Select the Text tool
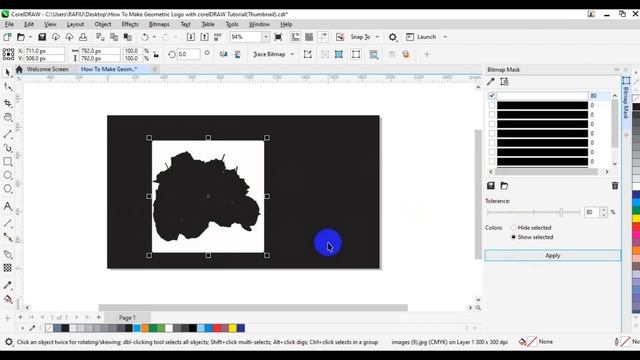 7,206
